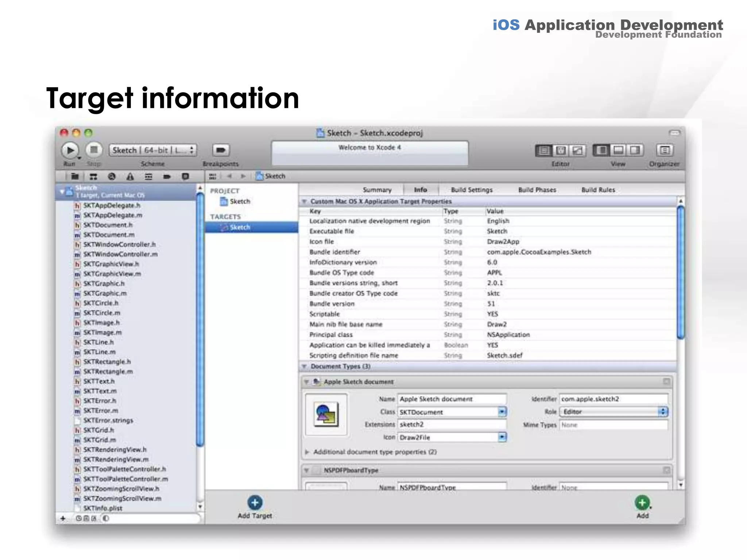Toggle the Breakpoints button
747x560 pixels.
pyautogui.click(x=221, y=150)
